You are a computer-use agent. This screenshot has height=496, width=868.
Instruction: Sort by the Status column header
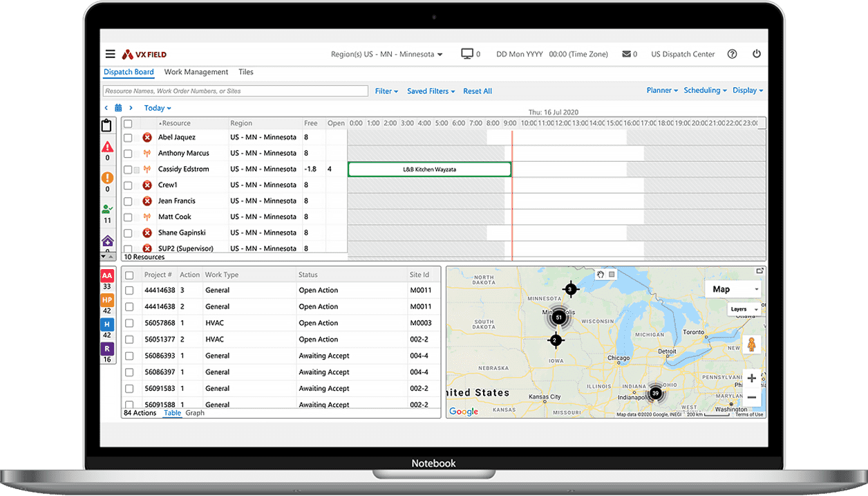(x=308, y=275)
